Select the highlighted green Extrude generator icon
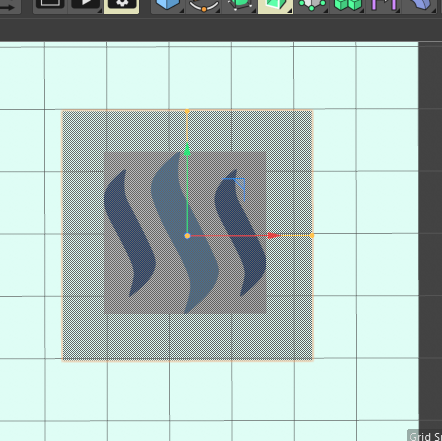 point(275,5)
